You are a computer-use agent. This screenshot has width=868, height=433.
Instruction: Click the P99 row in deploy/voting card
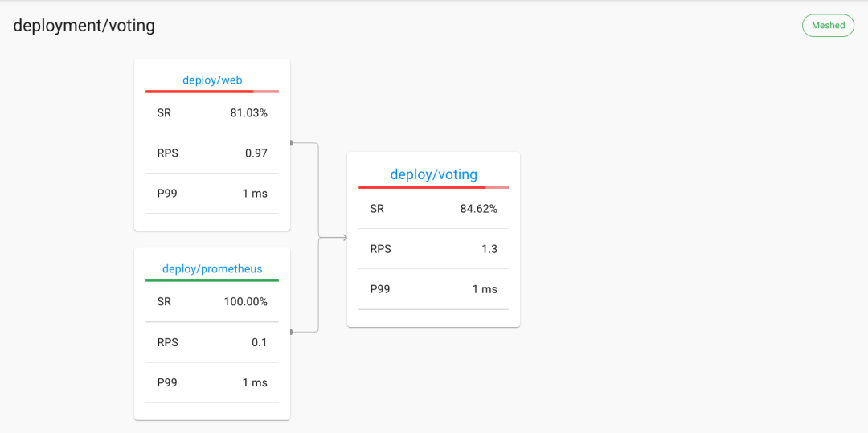point(433,289)
